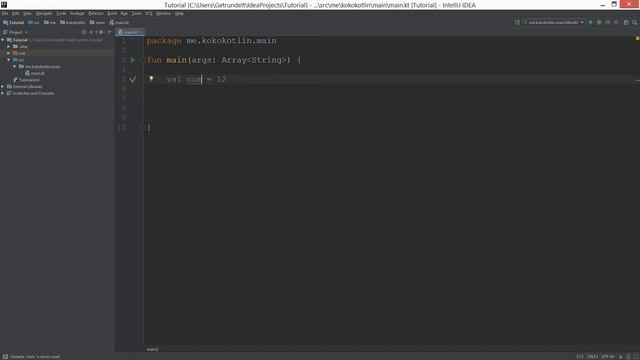Close the main.kt editor tab

pos(141,32)
